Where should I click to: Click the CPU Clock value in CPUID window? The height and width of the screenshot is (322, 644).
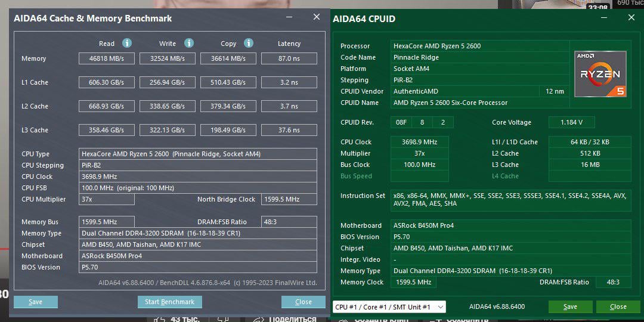(419, 142)
